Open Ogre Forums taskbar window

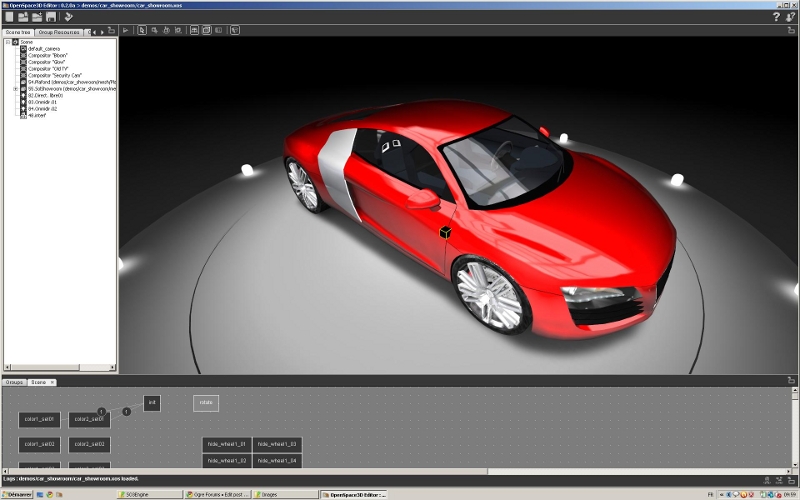(219, 494)
